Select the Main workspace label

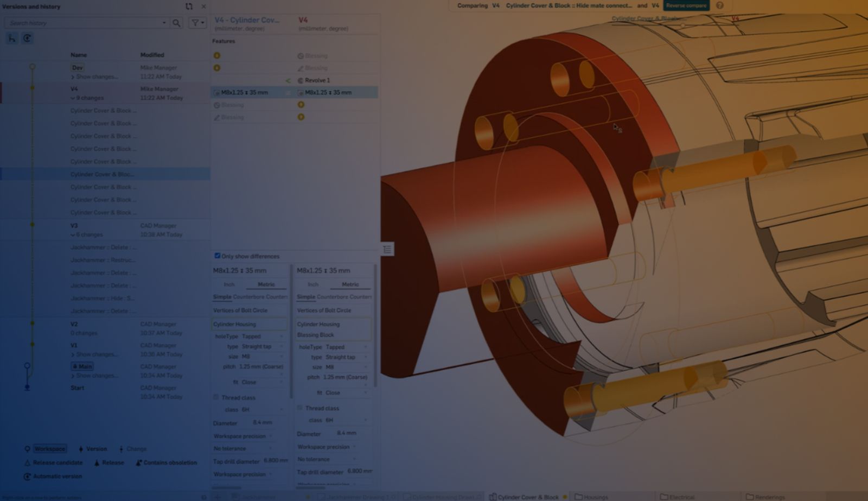tap(82, 366)
